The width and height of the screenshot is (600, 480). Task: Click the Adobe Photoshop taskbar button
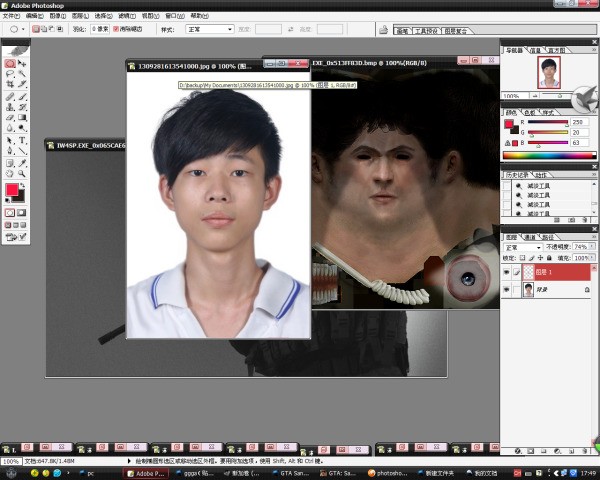(x=145, y=472)
